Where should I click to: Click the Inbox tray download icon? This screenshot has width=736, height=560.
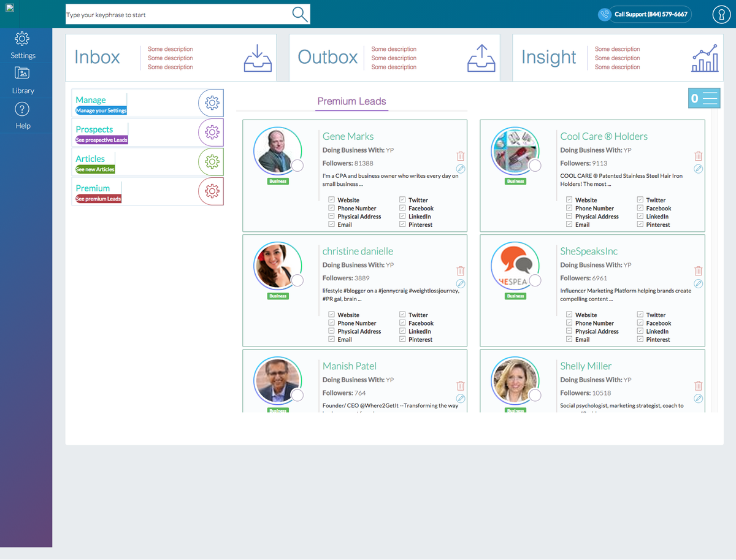coord(258,58)
